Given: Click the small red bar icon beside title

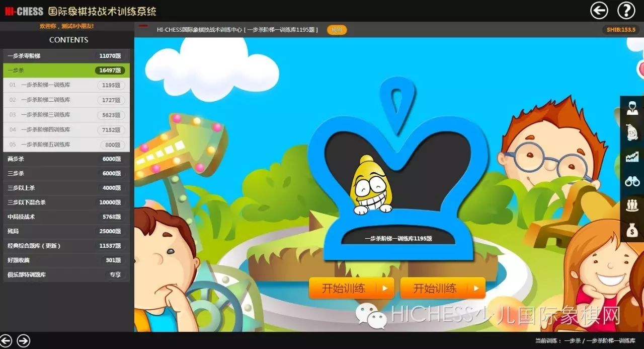Looking at the screenshot, I should (x=143, y=26).
